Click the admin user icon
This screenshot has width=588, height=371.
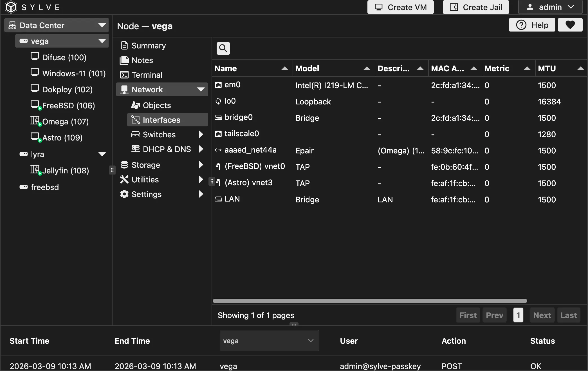(530, 7)
